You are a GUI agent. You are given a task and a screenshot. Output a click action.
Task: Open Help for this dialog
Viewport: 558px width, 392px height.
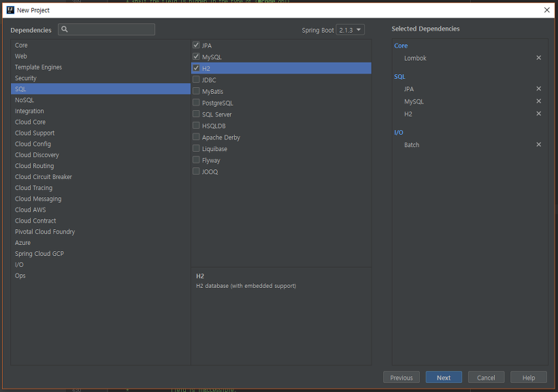coord(529,378)
